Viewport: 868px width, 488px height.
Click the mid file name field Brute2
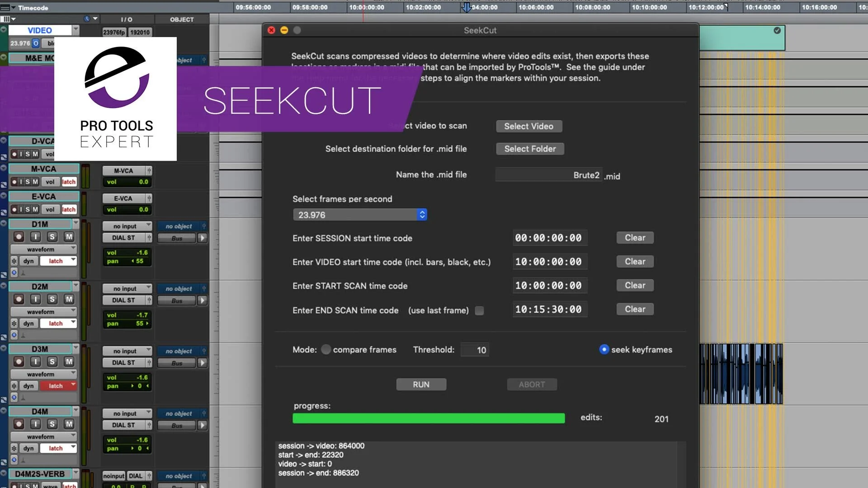tap(549, 175)
